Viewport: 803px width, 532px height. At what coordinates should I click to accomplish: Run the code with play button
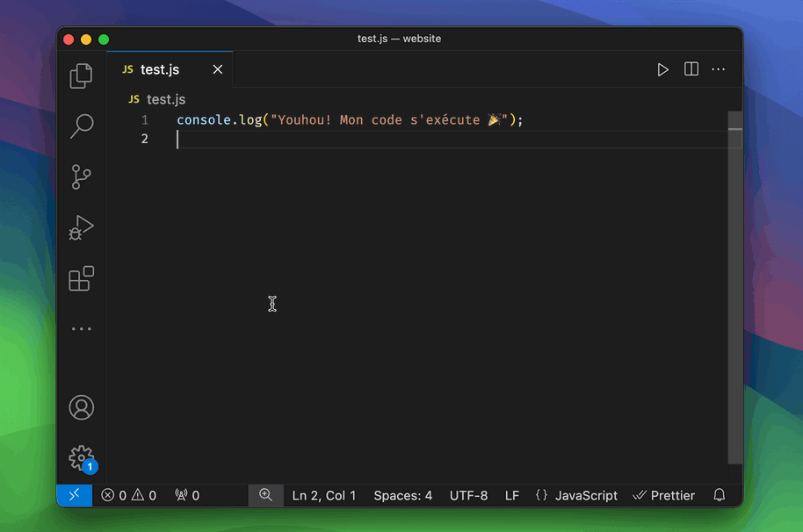(662, 69)
